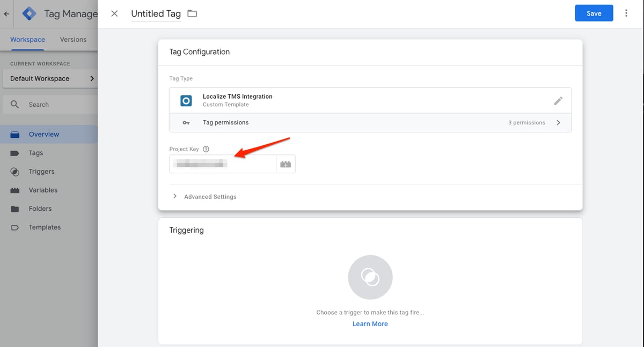
Task: Click the search magnifier icon in sidebar
Action: (15, 105)
